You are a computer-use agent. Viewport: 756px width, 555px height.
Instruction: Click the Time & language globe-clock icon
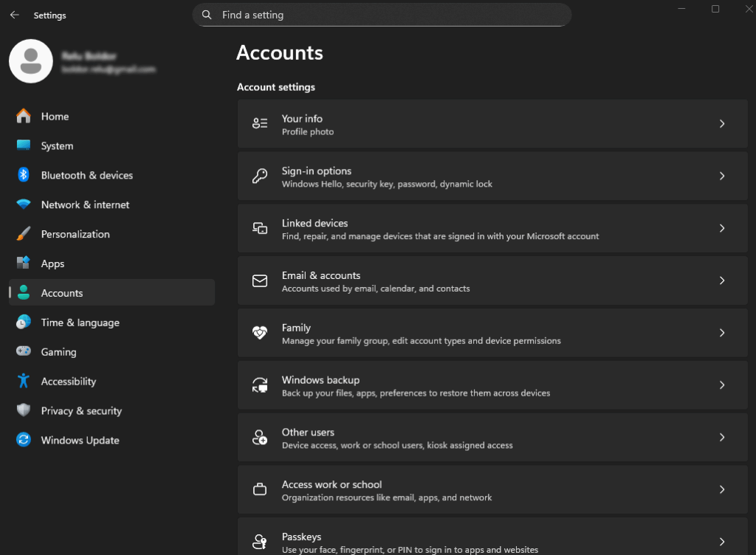23,322
